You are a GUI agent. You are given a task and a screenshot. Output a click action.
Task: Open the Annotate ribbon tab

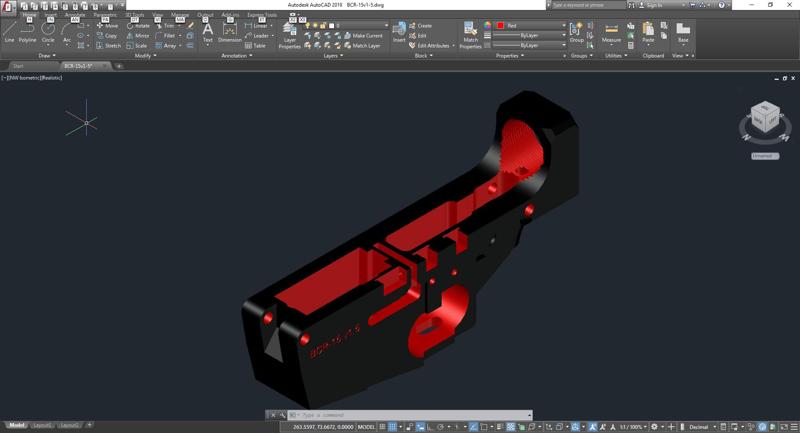[74, 15]
